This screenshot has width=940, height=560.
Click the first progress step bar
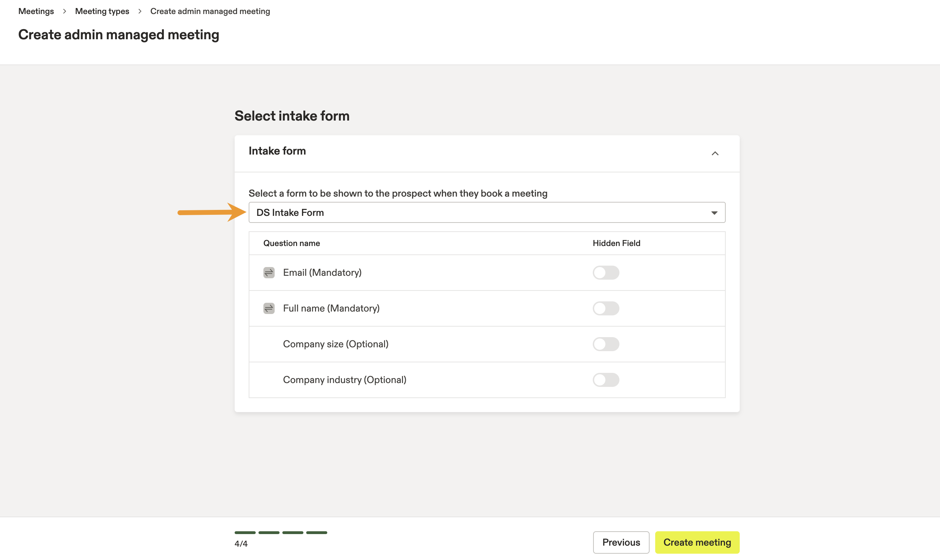245,532
